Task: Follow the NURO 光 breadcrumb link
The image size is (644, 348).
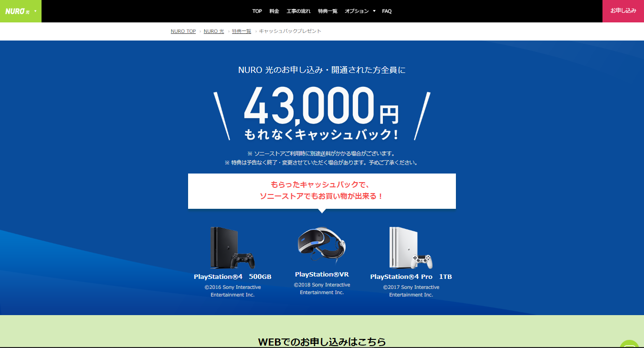Action: [214, 31]
